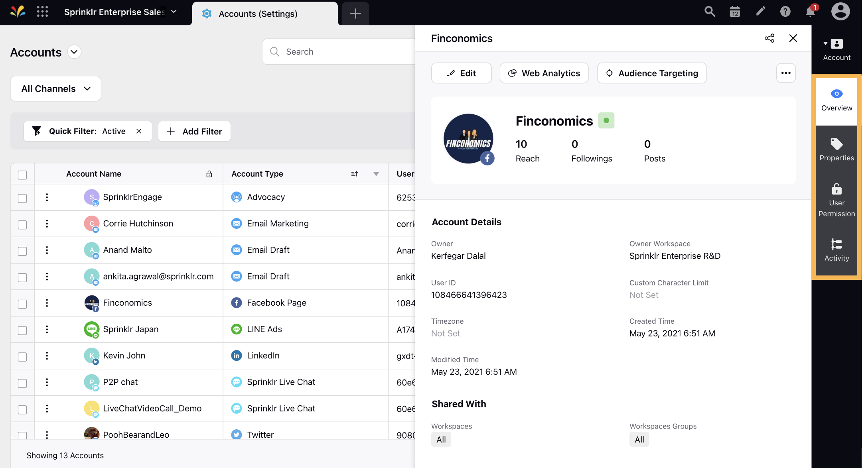Remove the Active quick filter
The width and height of the screenshot is (868, 468).
[x=139, y=131]
